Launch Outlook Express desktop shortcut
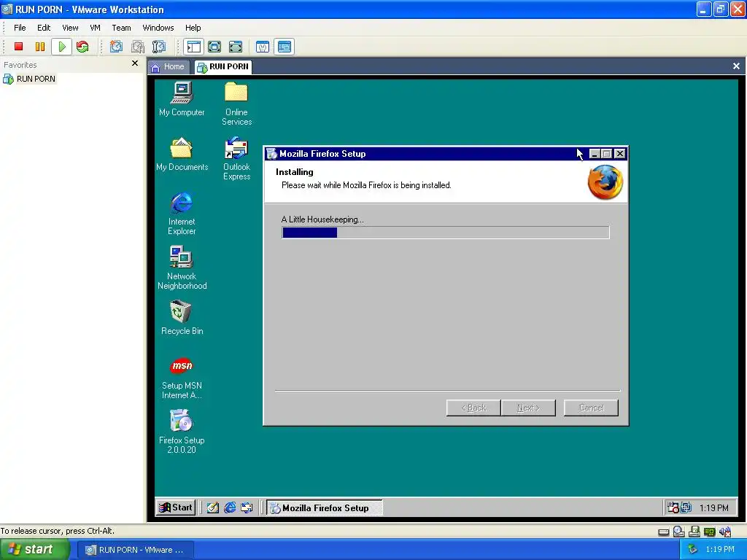This screenshot has width=747, height=560. 236,158
